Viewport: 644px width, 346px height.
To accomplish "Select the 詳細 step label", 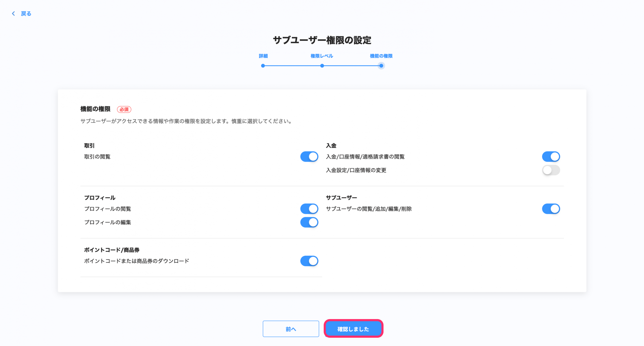I will [x=263, y=56].
